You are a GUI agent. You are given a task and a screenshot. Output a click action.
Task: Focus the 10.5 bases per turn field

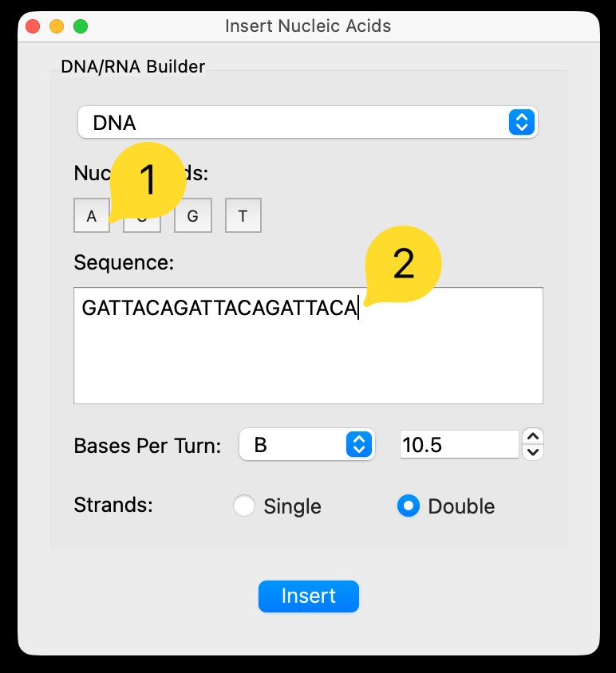point(459,445)
